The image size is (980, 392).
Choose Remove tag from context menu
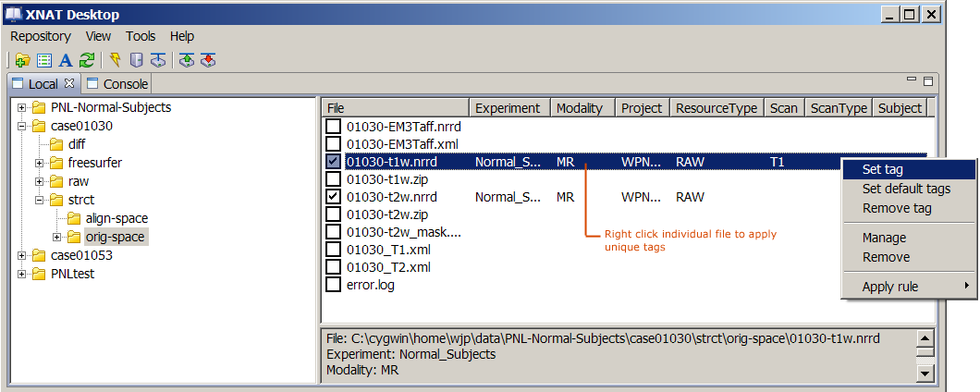(x=896, y=208)
